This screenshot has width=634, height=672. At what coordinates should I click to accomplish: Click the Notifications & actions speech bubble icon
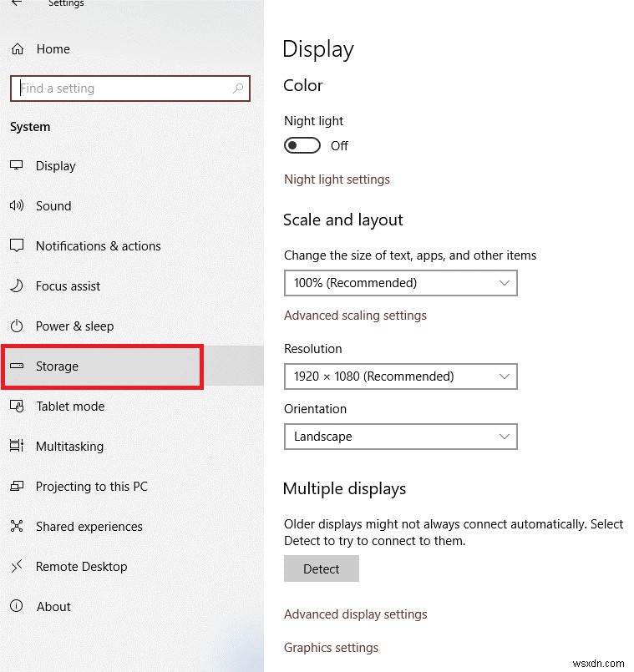click(x=17, y=245)
